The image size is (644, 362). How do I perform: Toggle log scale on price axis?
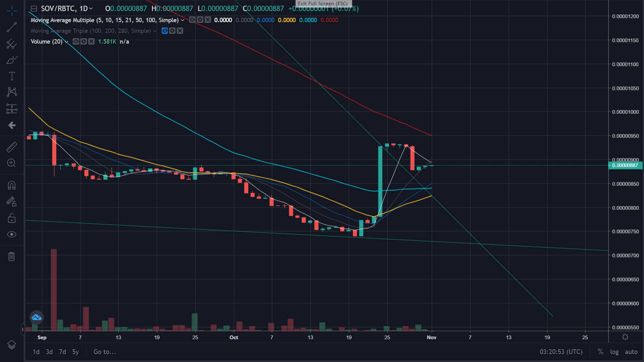(x=614, y=352)
